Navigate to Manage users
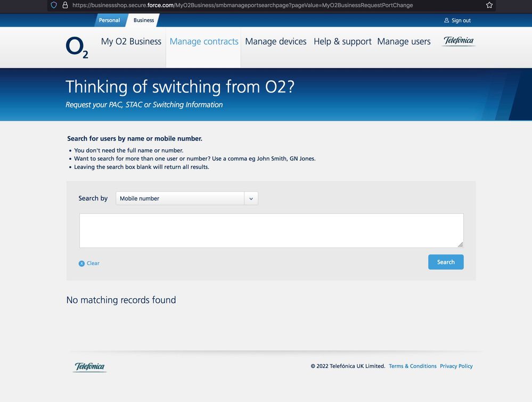 tap(404, 42)
